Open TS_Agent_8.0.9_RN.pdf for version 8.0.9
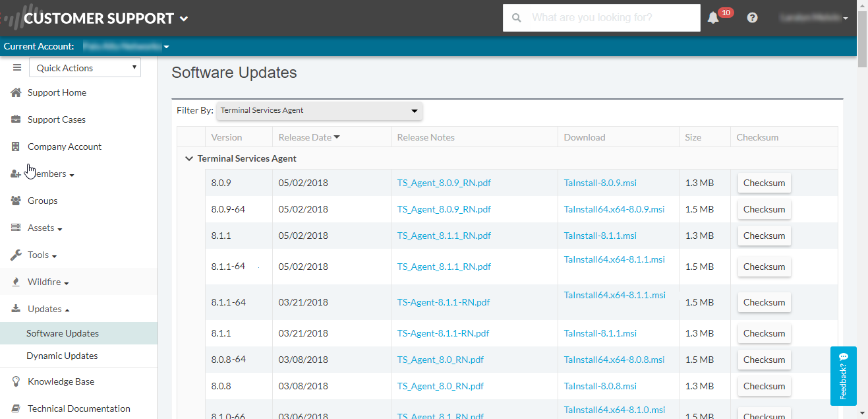This screenshot has height=419, width=868. [x=444, y=183]
